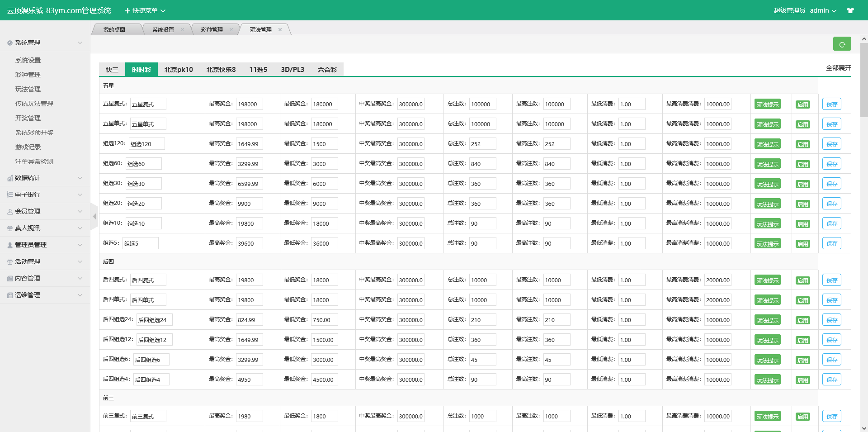Switch to the 北京快乐8 tab
The height and width of the screenshot is (432, 868).
[221, 70]
